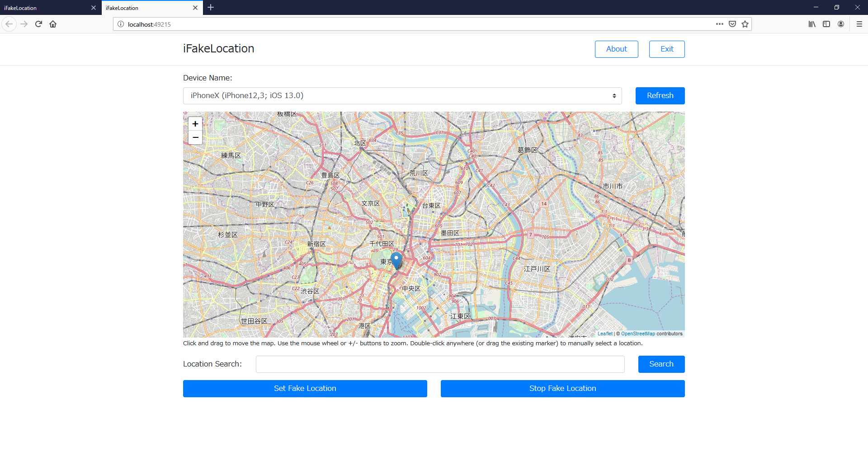The width and height of the screenshot is (868, 470).
Task: Click the 中央区 label on map
Action: pos(411,288)
